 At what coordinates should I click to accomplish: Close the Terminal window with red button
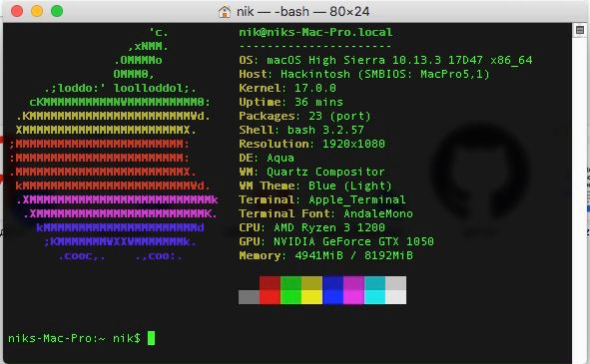point(17,11)
